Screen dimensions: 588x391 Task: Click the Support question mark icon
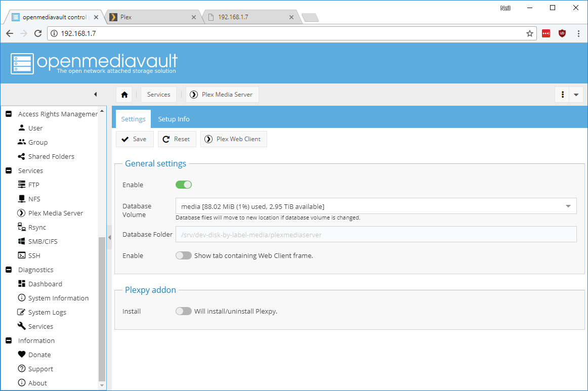click(22, 369)
